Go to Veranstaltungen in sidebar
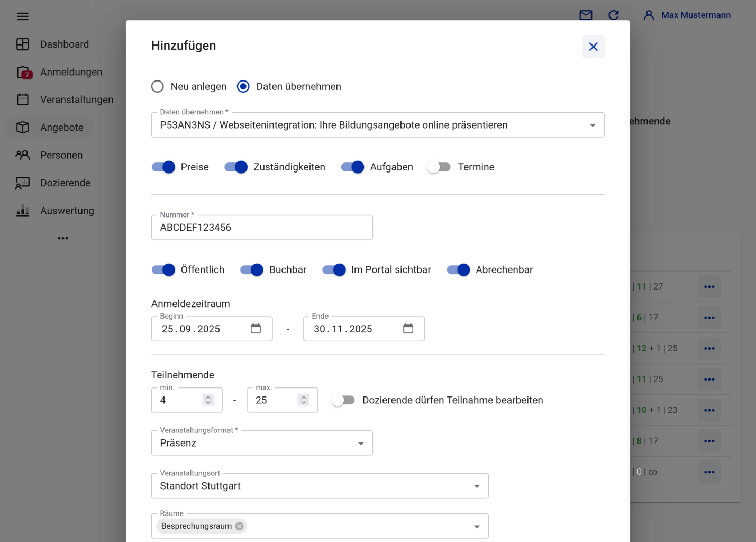 click(76, 100)
